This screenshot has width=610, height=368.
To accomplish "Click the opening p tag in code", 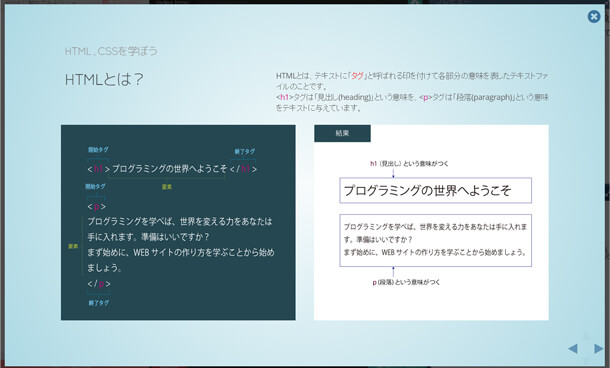I will [x=96, y=206].
